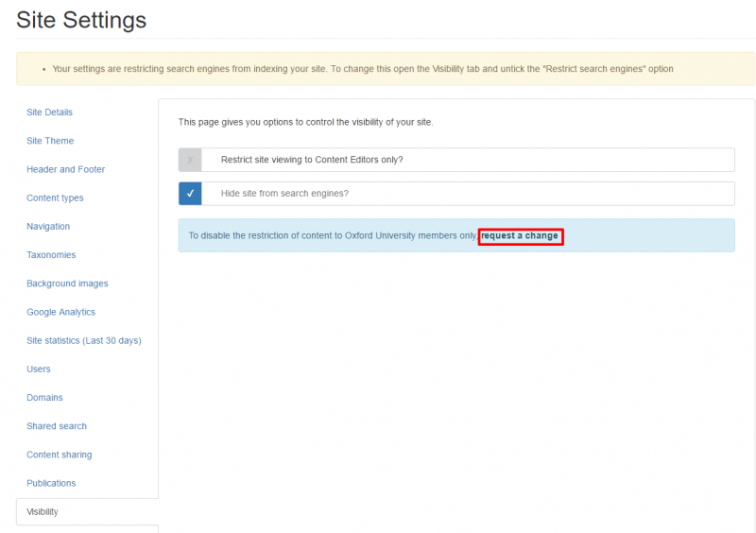Select the active Visibility tab
This screenshot has height=533, width=756.
tap(87, 512)
